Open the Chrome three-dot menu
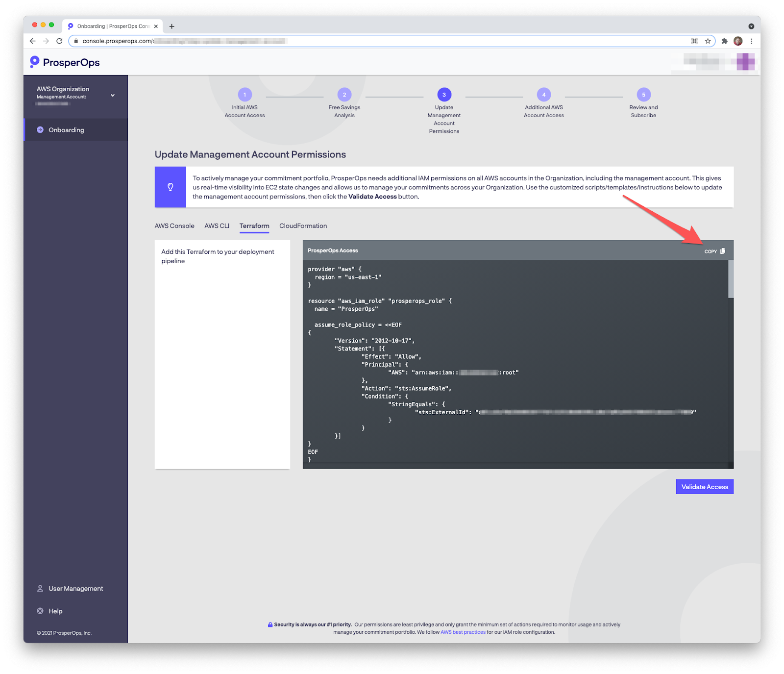Screen dimensions: 784x674 751,41
